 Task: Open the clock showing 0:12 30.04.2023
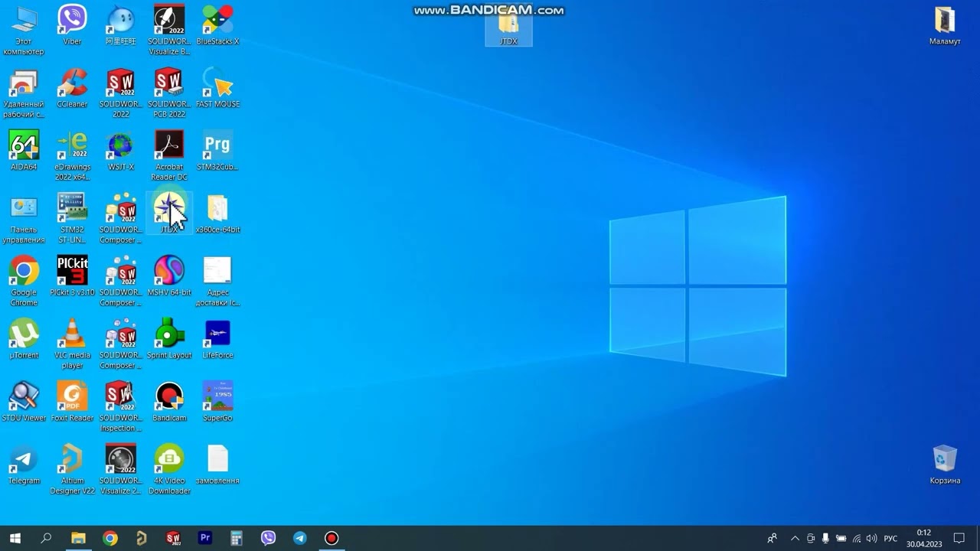click(923, 538)
